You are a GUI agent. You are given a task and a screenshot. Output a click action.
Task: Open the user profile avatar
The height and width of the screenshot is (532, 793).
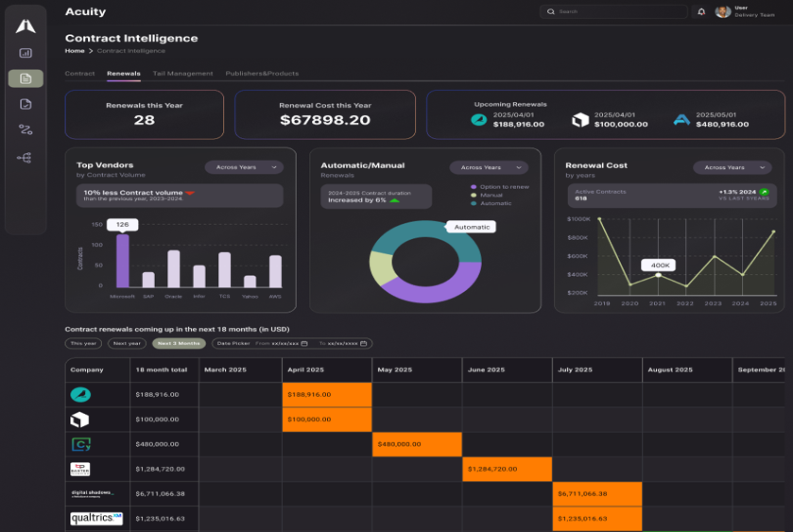(x=723, y=11)
